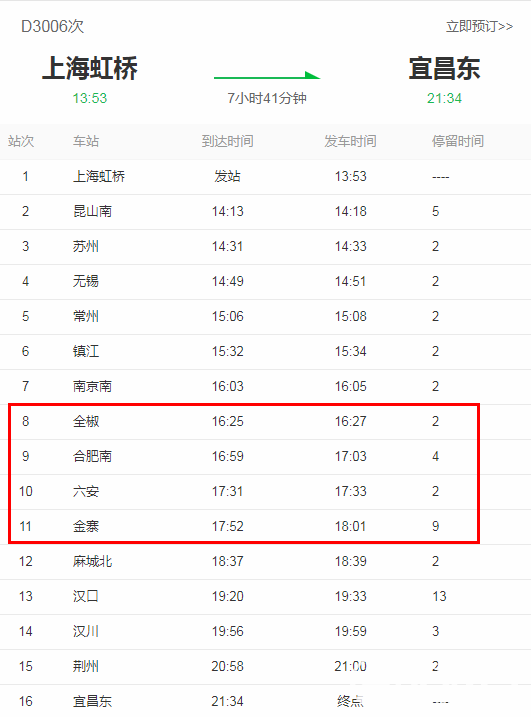Select the 无锡 station name
The height and width of the screenshot is (717, 531).
pos(86,281)
